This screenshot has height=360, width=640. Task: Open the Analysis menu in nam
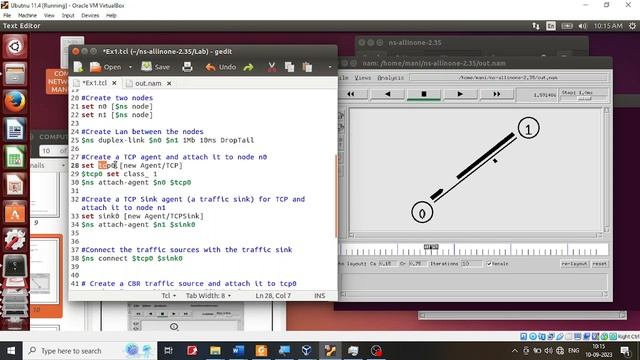(391, 78)
